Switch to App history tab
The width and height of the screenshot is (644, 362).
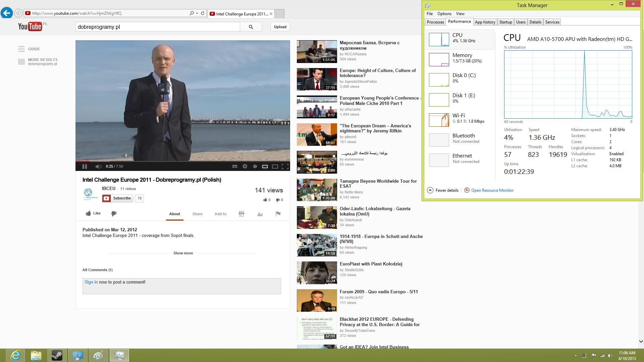point(485,22)
